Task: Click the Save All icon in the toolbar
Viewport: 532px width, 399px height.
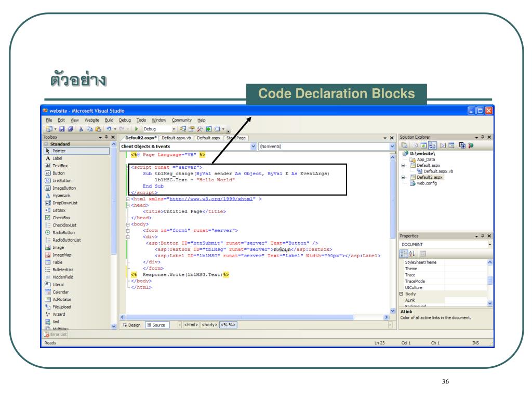Action: point(71,129)
